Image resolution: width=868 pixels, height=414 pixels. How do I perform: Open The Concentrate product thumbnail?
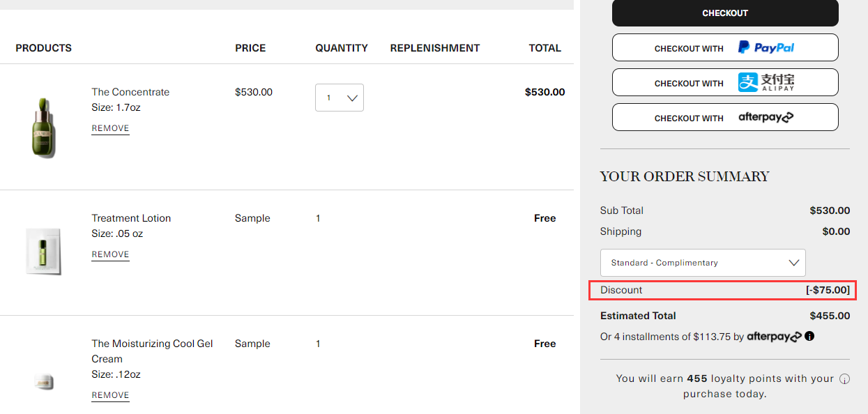pyautogui.click(x=44, y=128)
